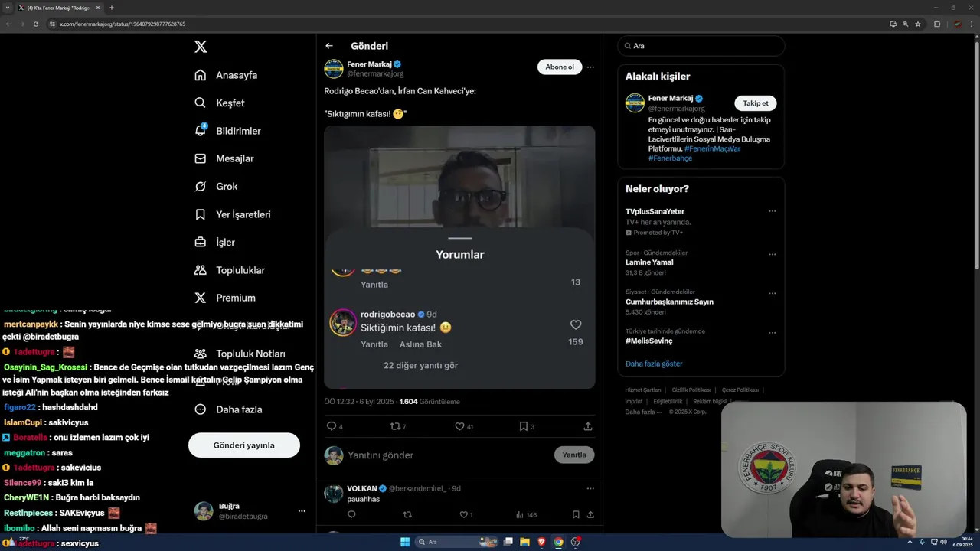
Task: Open browser extensions puzzle icon
Action: 937,24
